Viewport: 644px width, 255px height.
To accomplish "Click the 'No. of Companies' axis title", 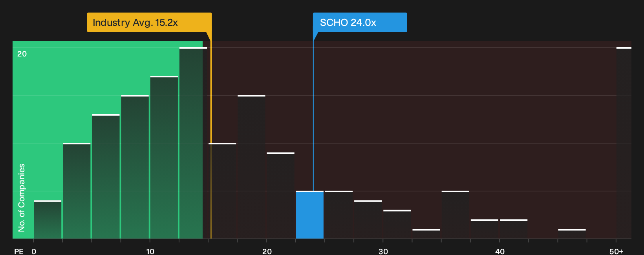I will coord(22,198).
